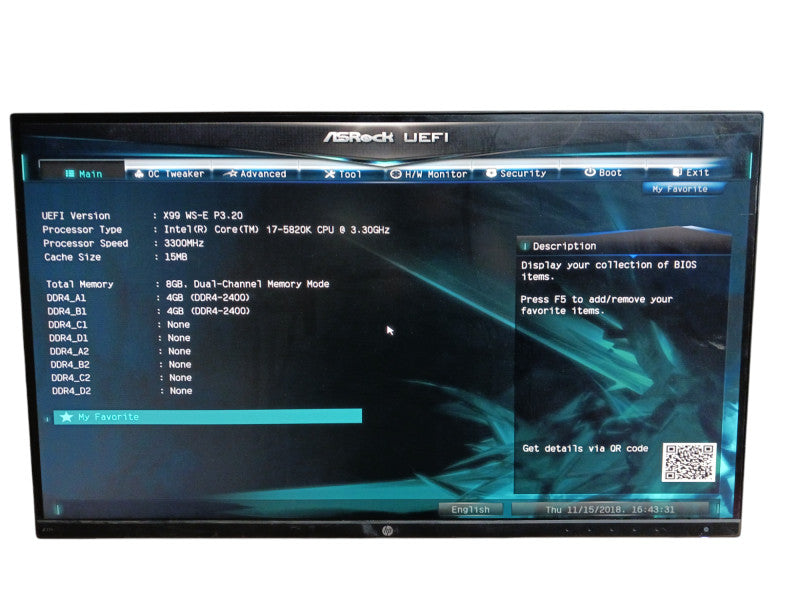Click the DDR4_D1 label
The image size is (800, 600).
68,338
